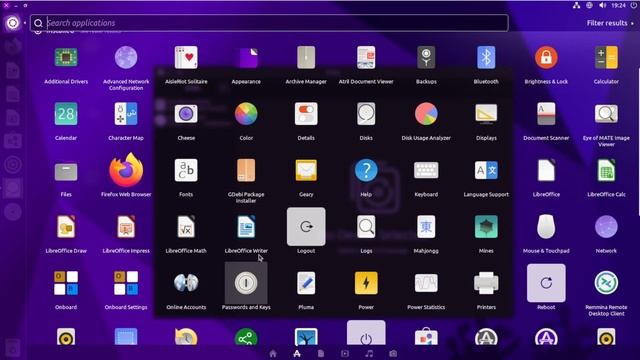Launch Firefox Web Browser
The height and width of the screenshot is (360, 640).
point(126,169)
